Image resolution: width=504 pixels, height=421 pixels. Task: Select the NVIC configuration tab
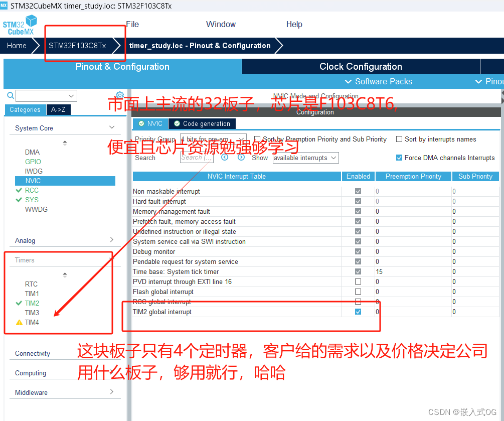pyautogui.click(x=150, y=123)
